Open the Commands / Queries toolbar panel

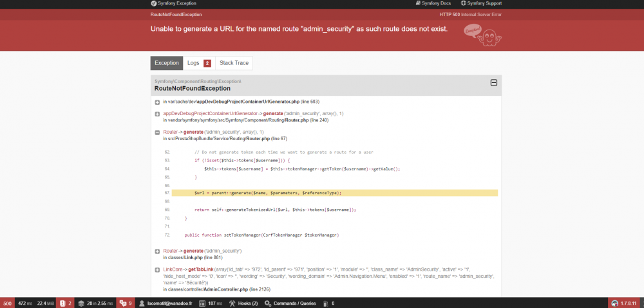[x=290, y=303]
